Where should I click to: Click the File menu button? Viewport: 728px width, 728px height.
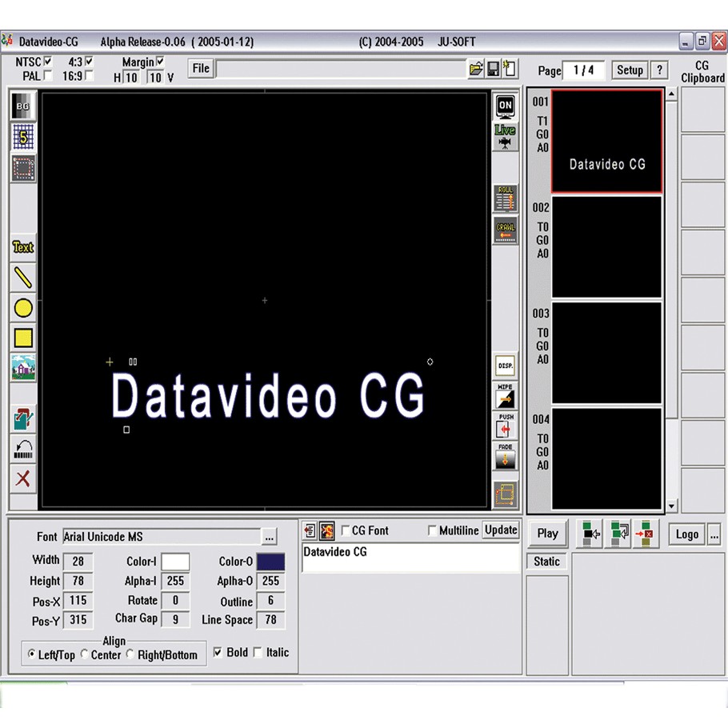click(x=200, y=68)
